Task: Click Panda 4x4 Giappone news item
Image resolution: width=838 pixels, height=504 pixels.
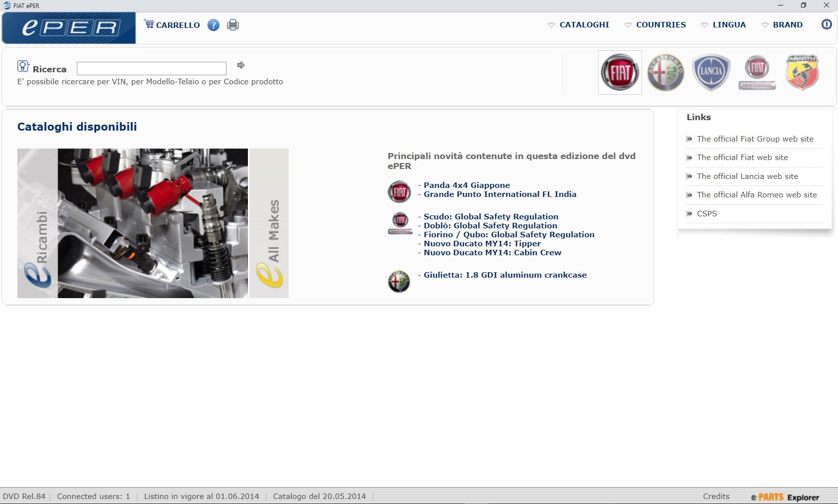Action: click(466, 185)
